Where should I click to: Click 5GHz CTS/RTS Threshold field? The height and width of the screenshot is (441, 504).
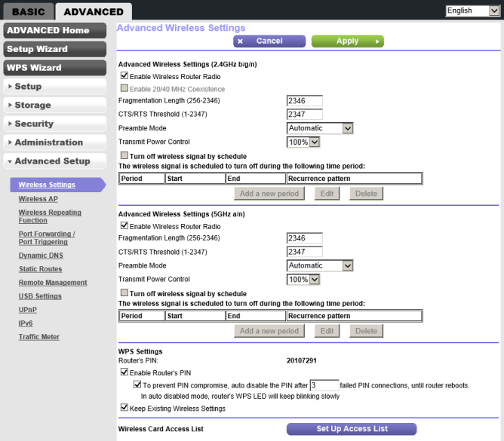(x=304, y=252)
